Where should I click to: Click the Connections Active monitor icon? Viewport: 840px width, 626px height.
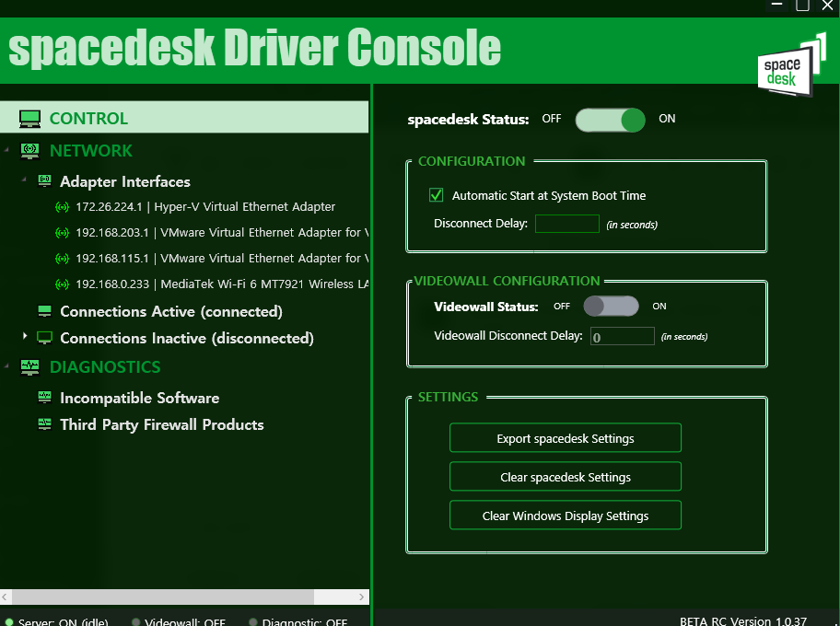45,311
